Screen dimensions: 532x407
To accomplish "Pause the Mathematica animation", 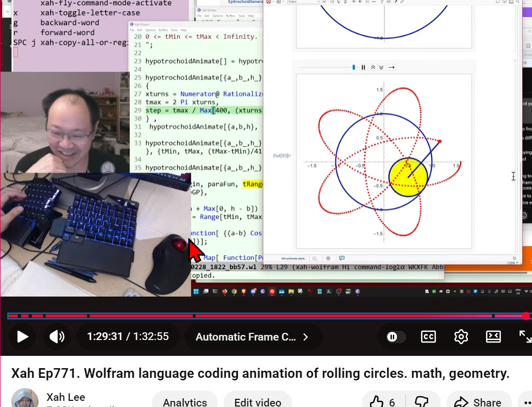I will pyautogui.click(x=364, y=67).
